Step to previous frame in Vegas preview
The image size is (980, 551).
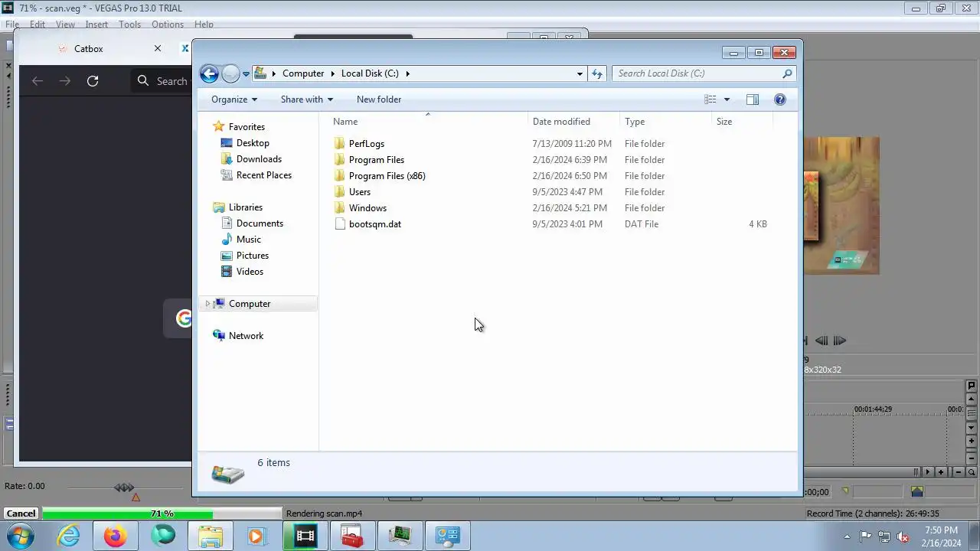[822, 341]
